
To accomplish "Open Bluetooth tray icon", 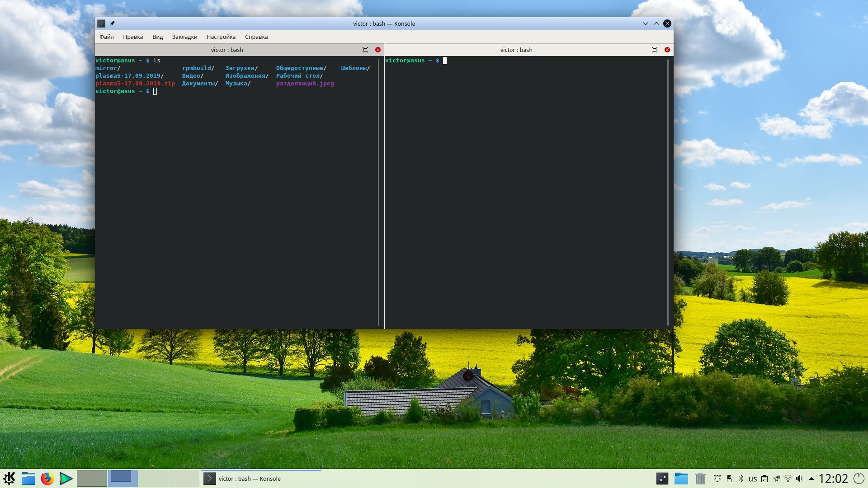I will tap(741, 479).
